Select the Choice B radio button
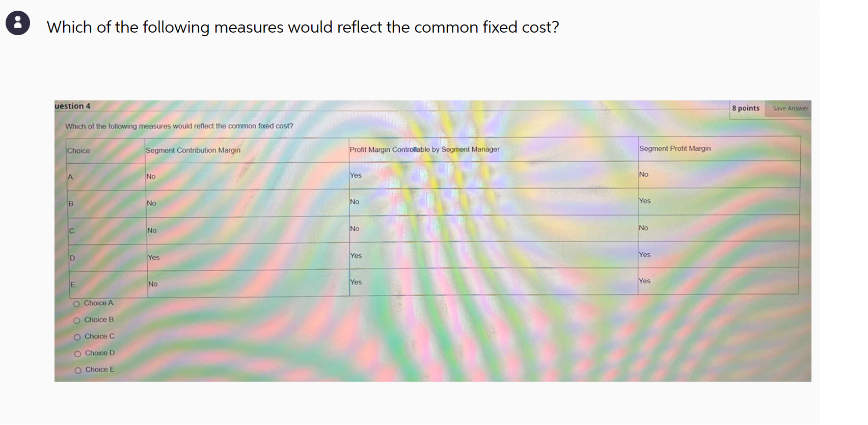The image size is (868, 425). 76,320
